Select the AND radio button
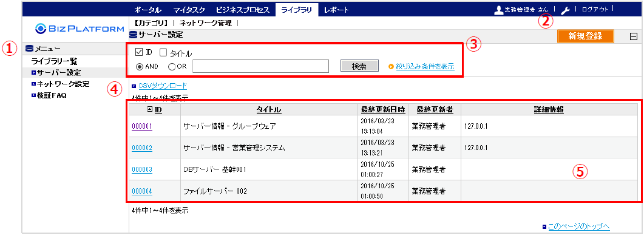644x235 pixels. click(140, 66)
